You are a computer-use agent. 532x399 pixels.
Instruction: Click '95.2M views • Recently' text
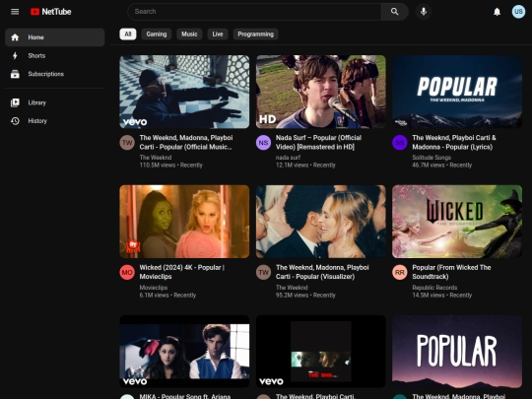(x=305, y=296)
